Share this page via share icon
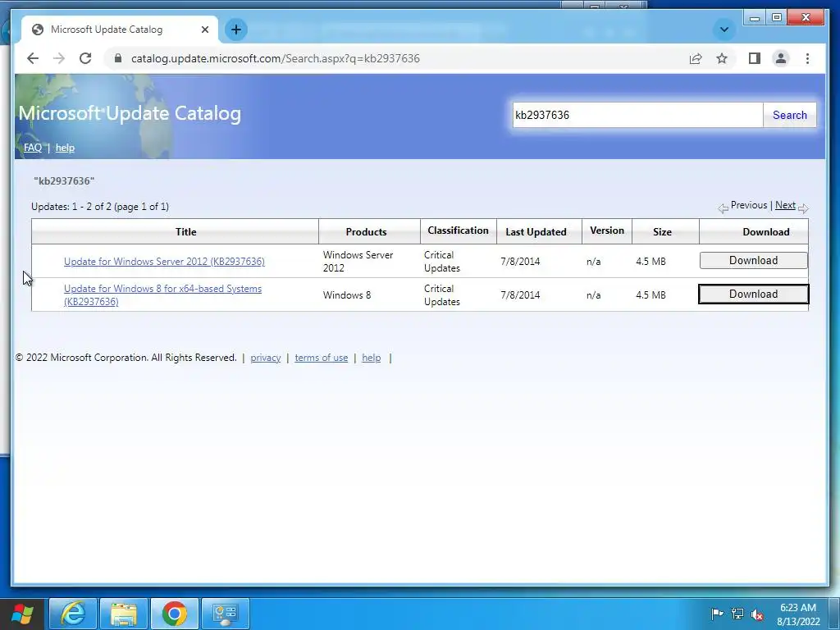840x630 pixels. coord(696,58)
